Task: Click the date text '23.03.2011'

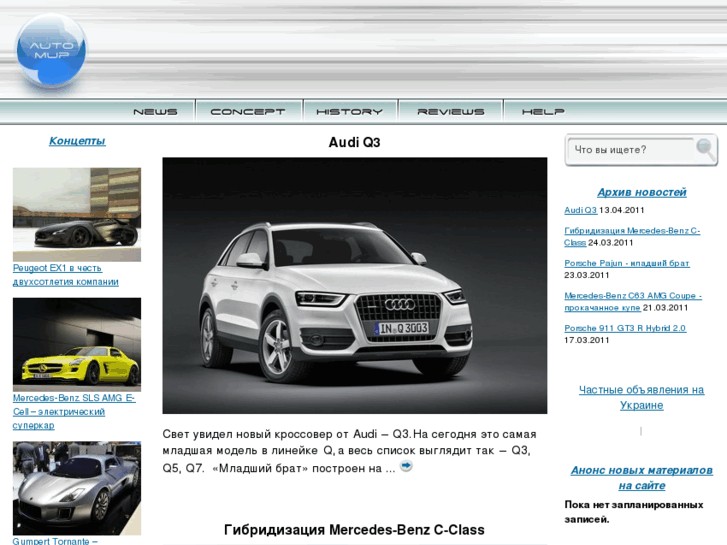Action: click(x=587, y=275)
